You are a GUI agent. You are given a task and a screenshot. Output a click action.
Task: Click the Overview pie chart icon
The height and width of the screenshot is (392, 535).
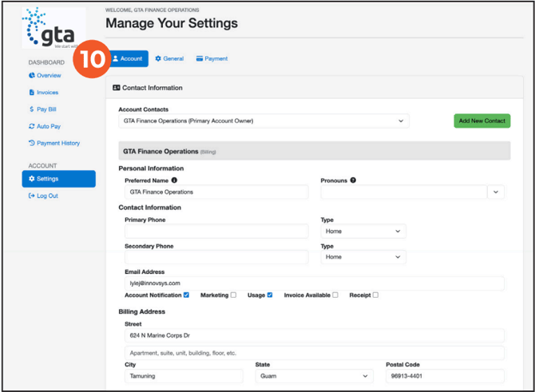coord(32,75)
